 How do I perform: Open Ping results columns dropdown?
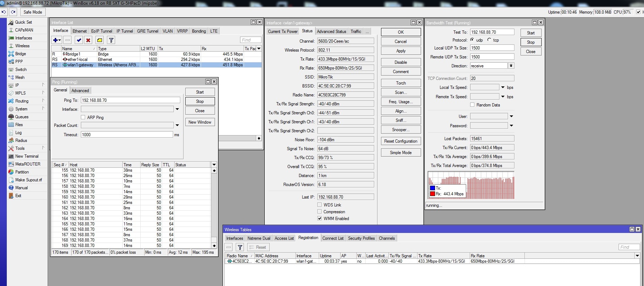coord(214,165)
